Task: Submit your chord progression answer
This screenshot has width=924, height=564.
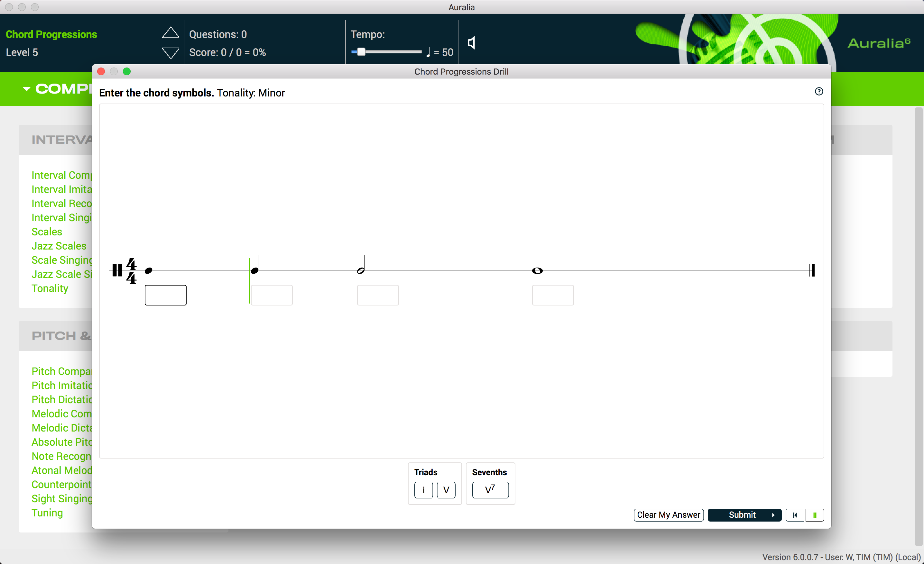Action: click(744, 515)
